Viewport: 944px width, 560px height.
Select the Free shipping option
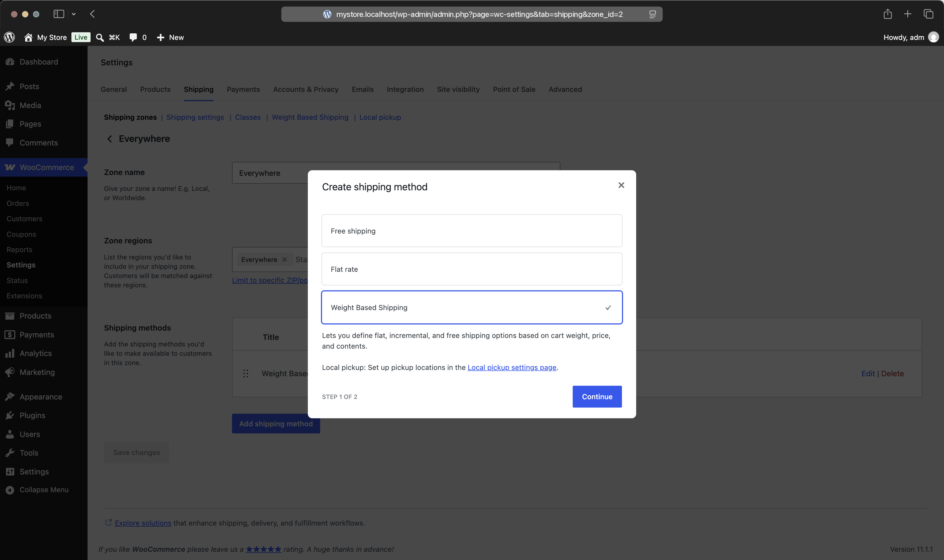click(472, 231)
